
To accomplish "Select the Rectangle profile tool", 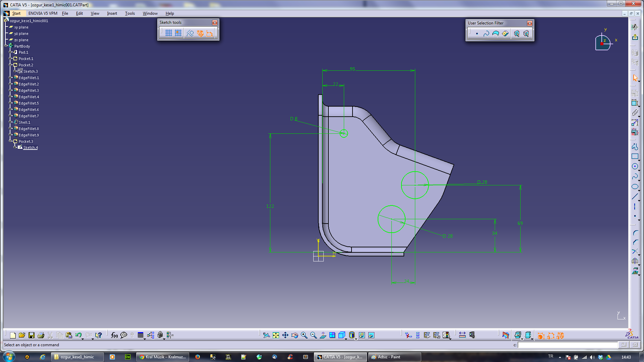I will pos(635,157).
